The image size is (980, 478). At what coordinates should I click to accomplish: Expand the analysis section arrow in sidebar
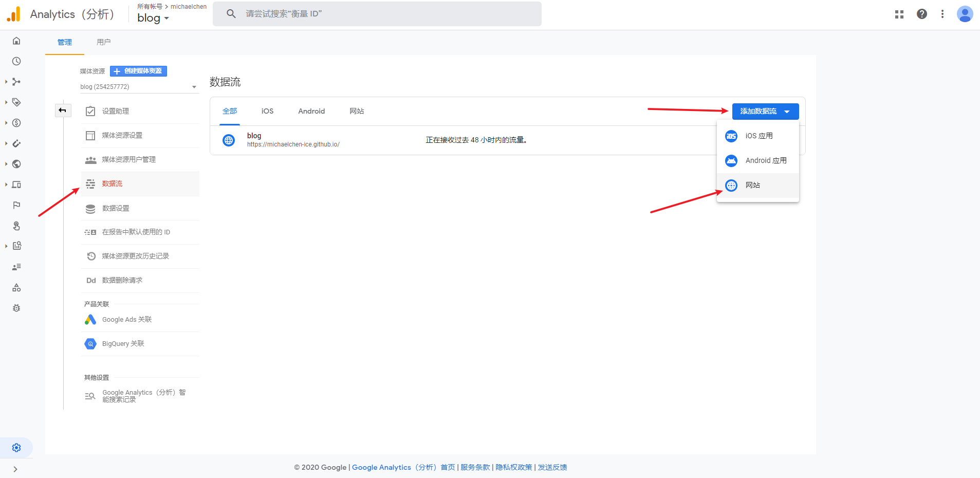(x=6, y=246)
